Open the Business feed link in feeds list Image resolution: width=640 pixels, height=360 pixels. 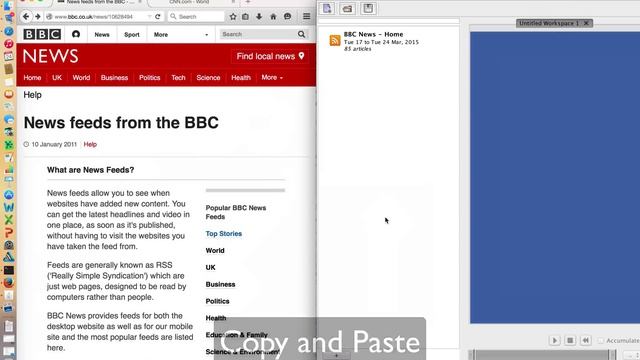pyautogui.click(x=220, y=284)
